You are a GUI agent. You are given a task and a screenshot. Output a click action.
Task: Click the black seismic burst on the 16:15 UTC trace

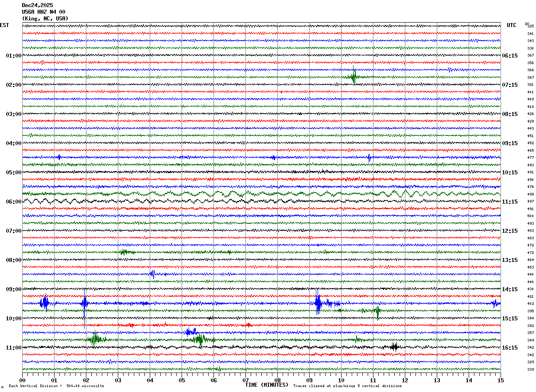pyautogui.click(x=394, y=347)
